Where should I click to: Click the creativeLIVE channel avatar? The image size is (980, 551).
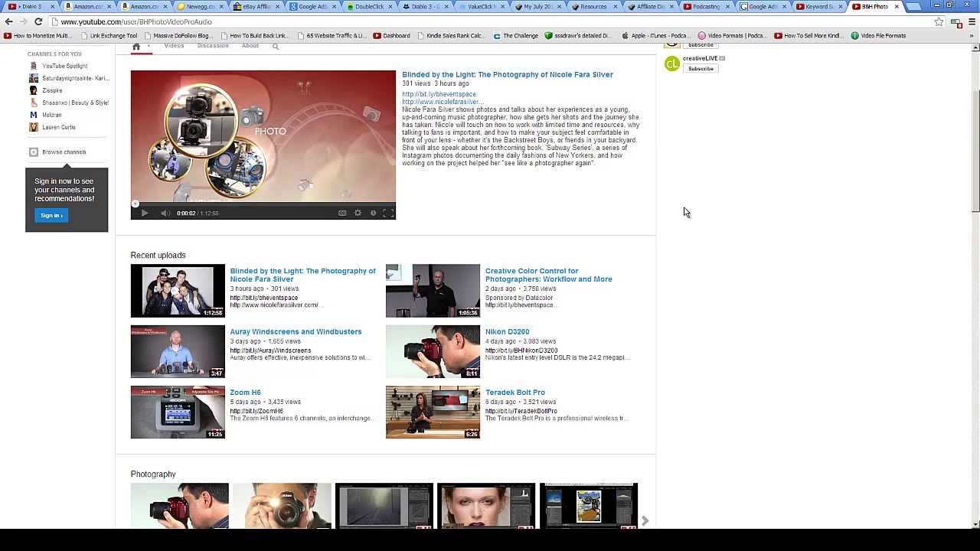click(x=672, y=64)
